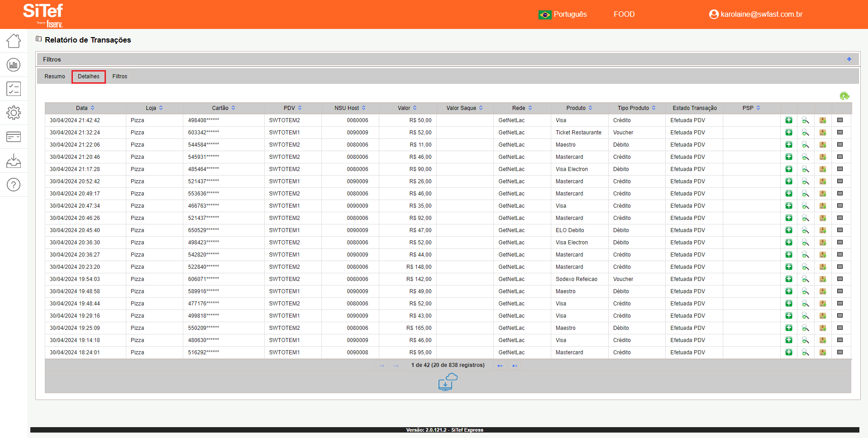This screenshot has width=868, height=438.
Task: Click the Relatório de Transações title
Action: click(x=88, y=40)
